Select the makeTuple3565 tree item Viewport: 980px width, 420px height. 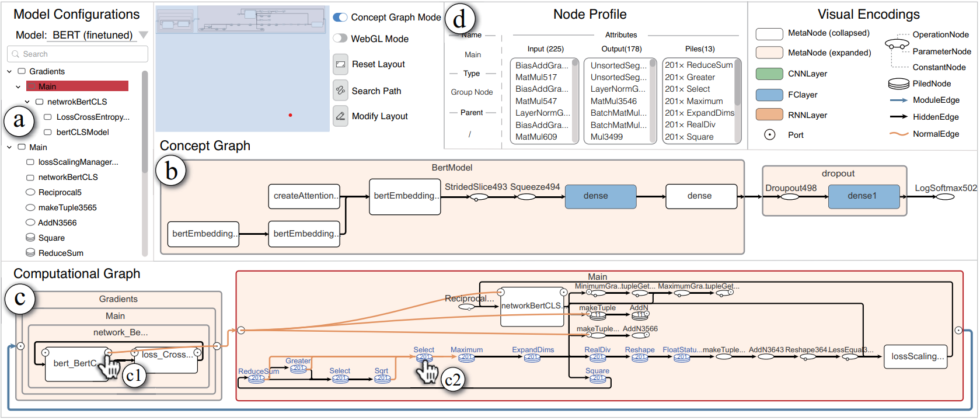tap(67, 207)
